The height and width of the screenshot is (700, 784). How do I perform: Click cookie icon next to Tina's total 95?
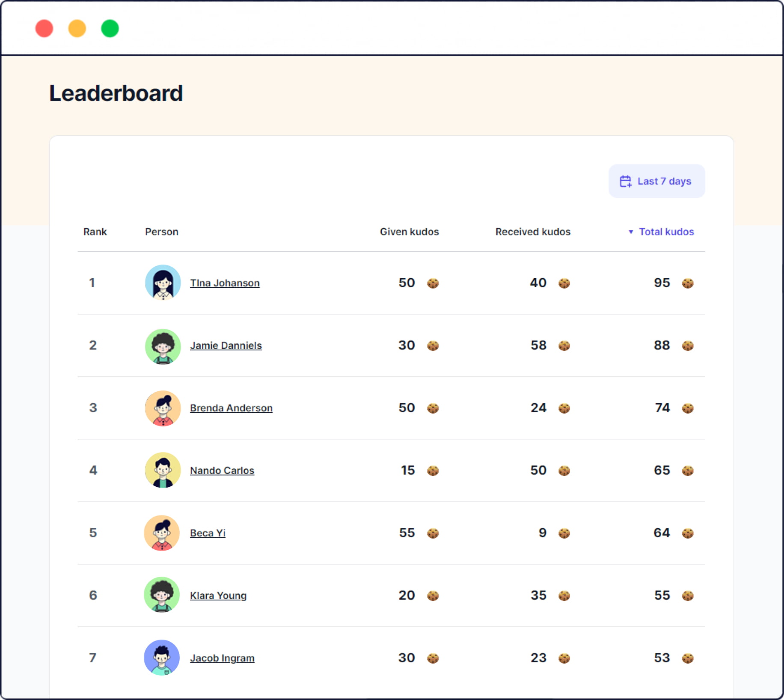click(687, 283)
